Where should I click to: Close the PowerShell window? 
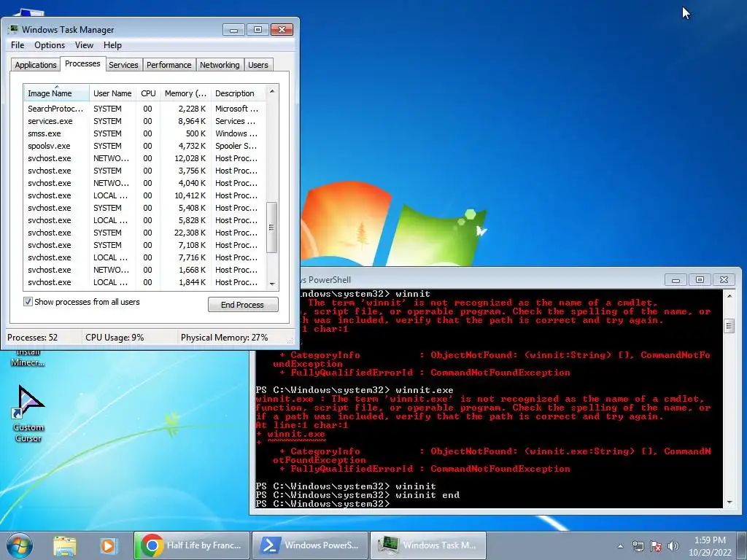pos(724,280)
